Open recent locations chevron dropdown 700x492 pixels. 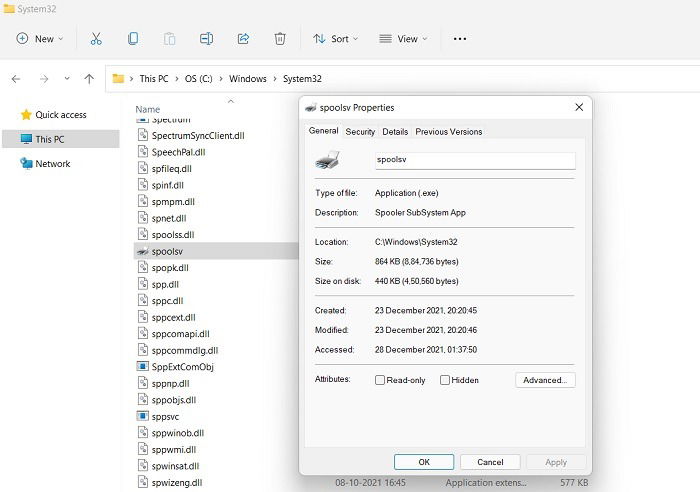point(67,79)
